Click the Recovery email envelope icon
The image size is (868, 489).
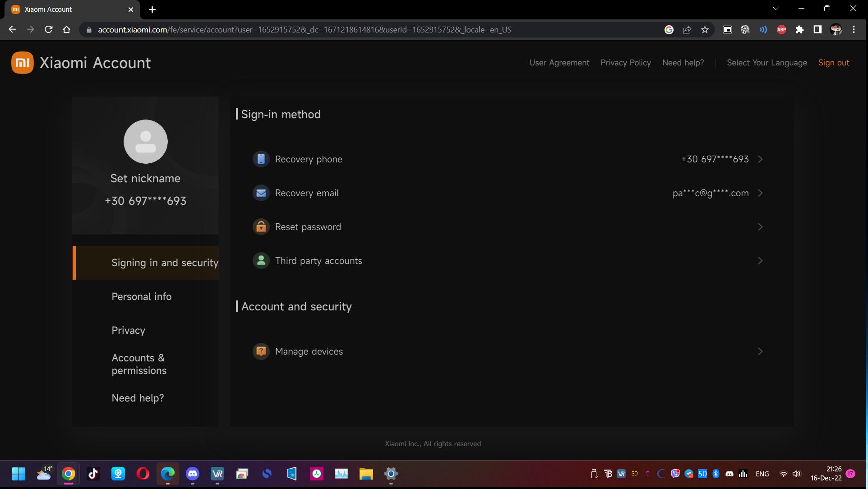pyautogui.click(x=261, y=193)
